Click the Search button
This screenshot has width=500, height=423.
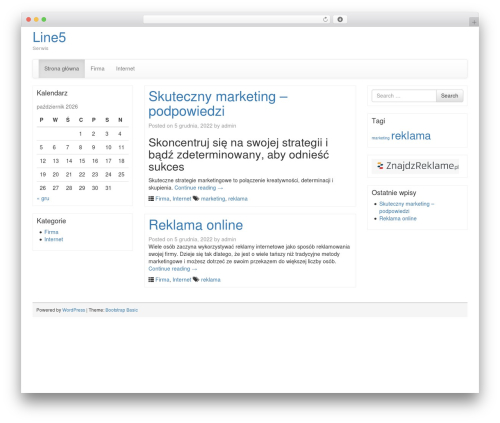(x=449, y=96)
